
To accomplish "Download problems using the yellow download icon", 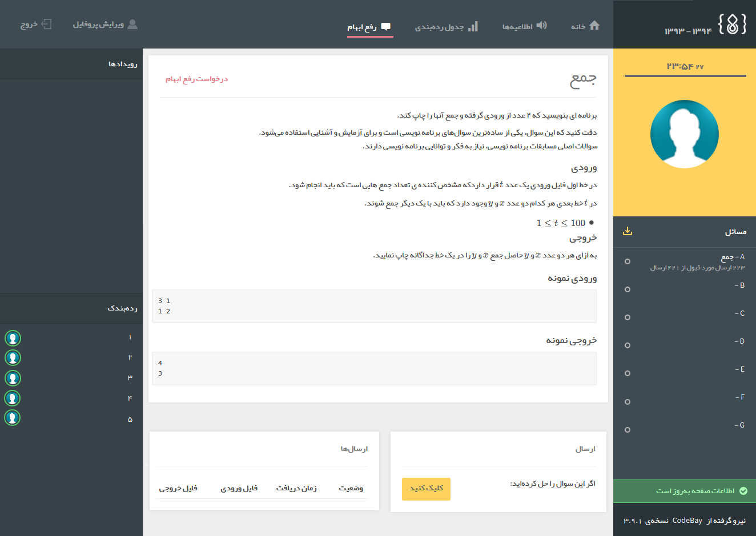I will click(x=628, y=231).
